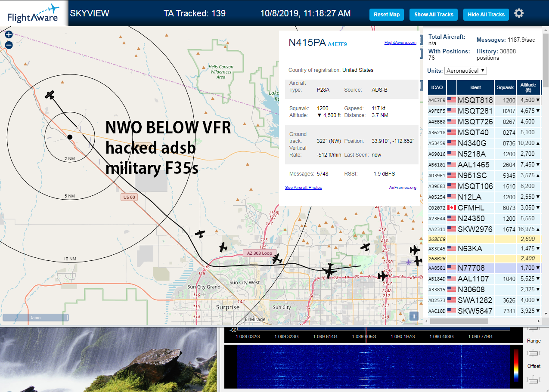
Task: Click the Surprise city label on map
Action: pyautogui.click(x=228, y=307)
